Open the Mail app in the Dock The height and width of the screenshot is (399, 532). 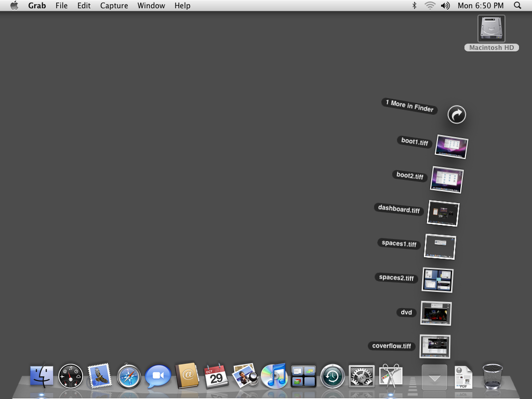click(100, 375)
